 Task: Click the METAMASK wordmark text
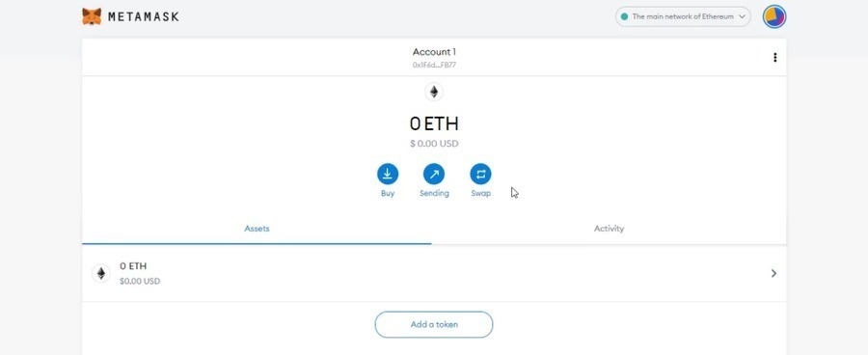click(x=144, y=16)
